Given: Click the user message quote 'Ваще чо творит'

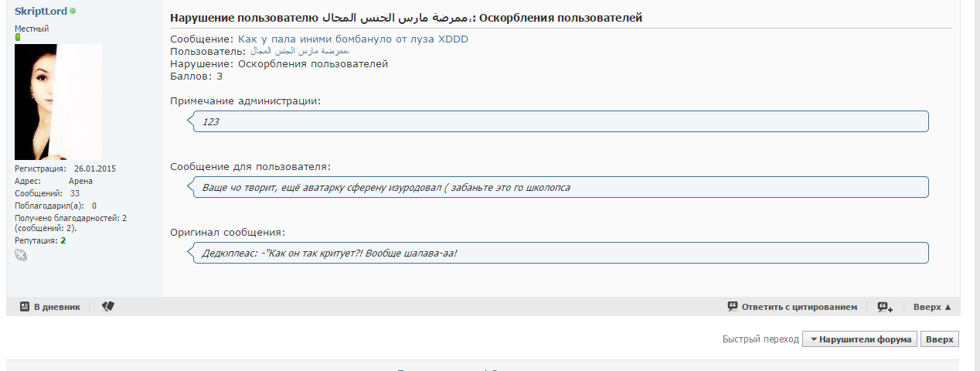Looking at the screenshot, I should pyautogui.click(x=560, y=187).
